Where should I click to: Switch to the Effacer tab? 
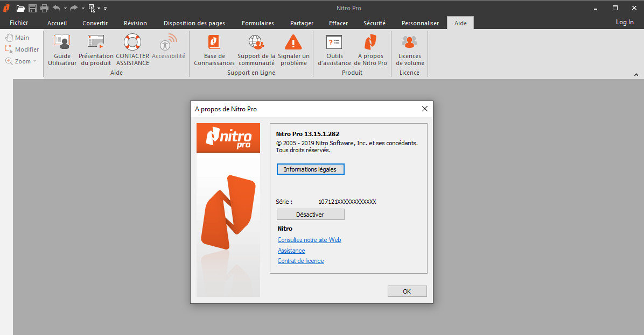339,23
